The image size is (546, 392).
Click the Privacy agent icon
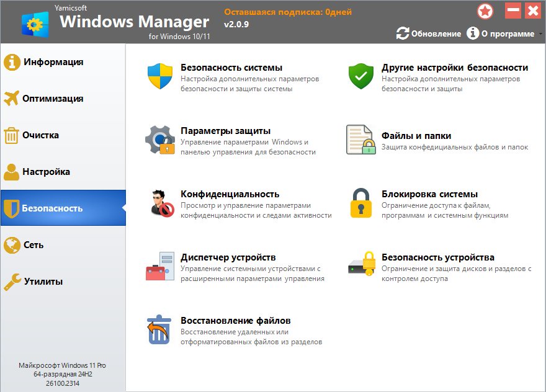coord(159,203)
